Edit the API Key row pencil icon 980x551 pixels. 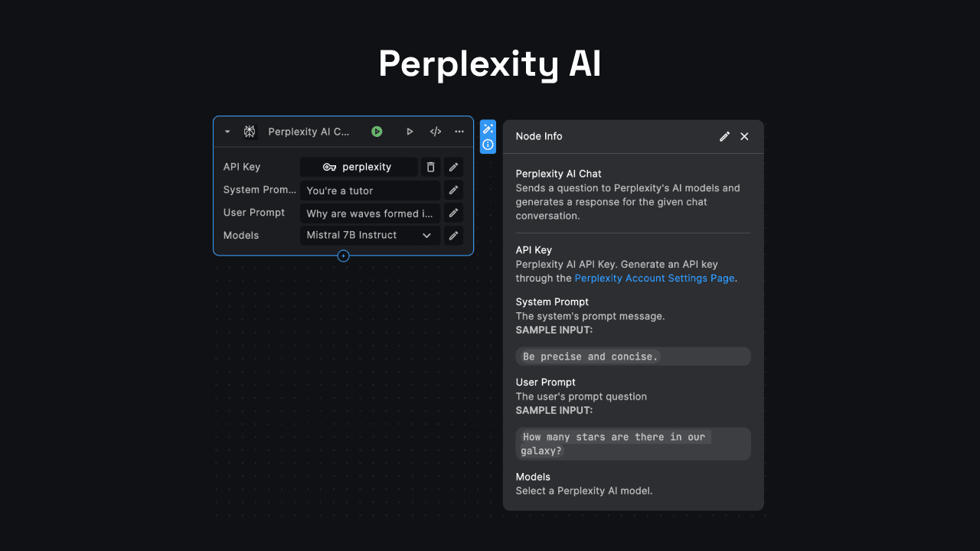coord(453,167)
